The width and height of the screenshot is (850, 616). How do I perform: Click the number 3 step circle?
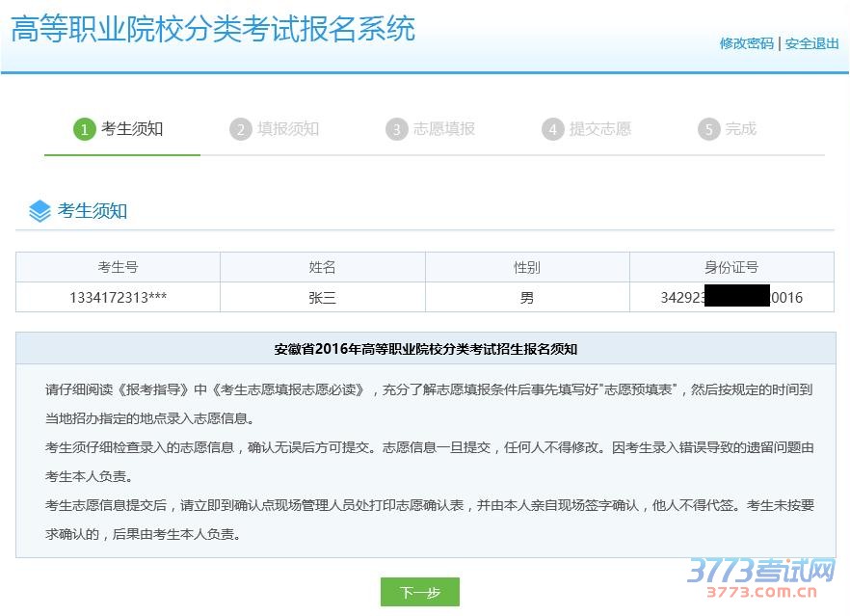396,129
